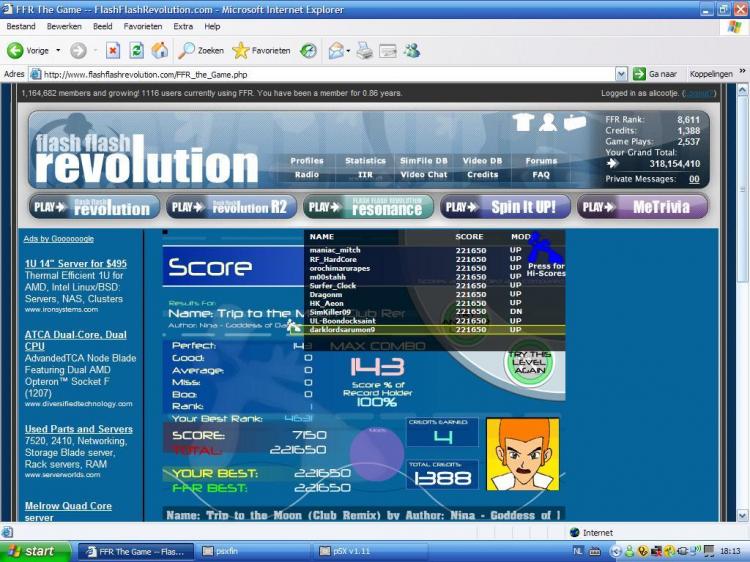
Task: Click the IE Stop loading icon
Action: tap(113, 50)
